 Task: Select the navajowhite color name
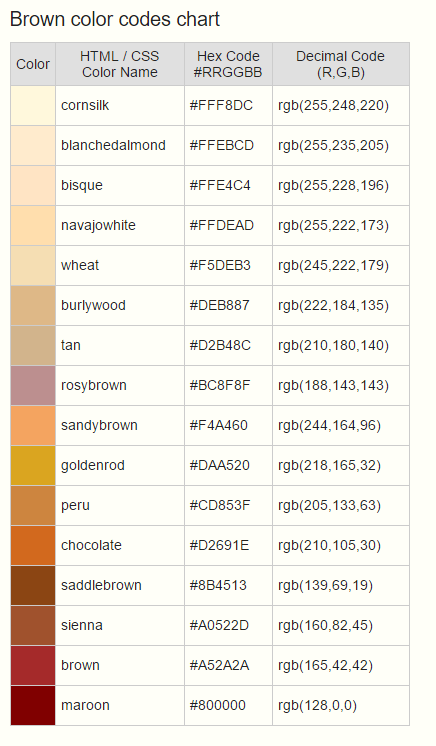point(98,226)
